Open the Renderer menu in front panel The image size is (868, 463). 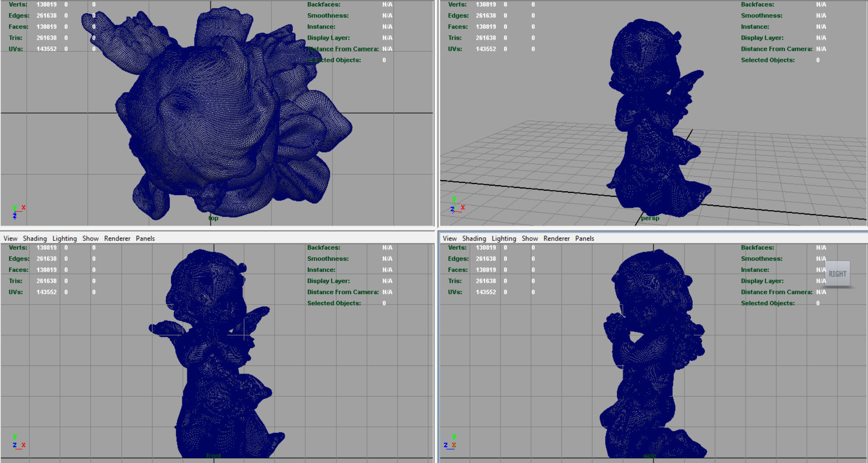pos(117,238)
